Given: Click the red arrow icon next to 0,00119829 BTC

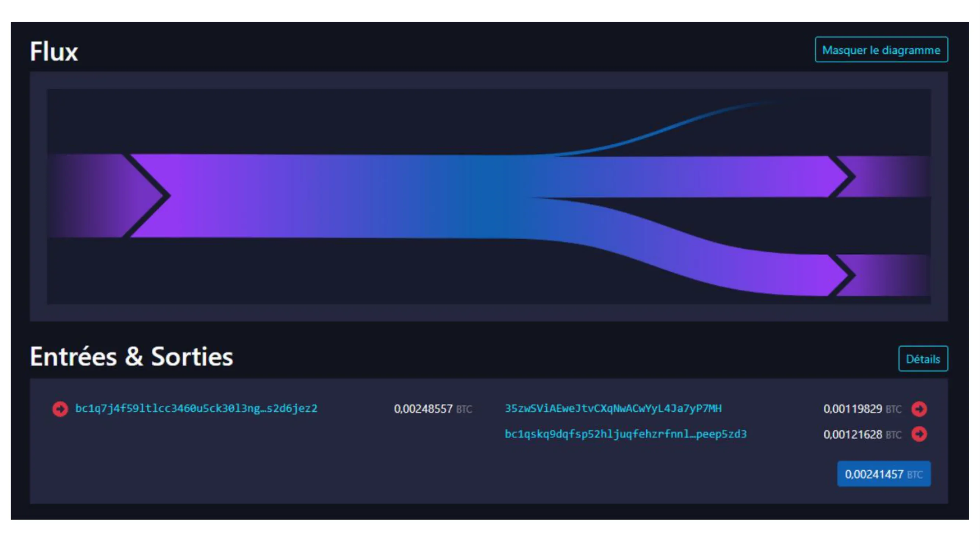Looking at the screenshot, I should [919, 409].
